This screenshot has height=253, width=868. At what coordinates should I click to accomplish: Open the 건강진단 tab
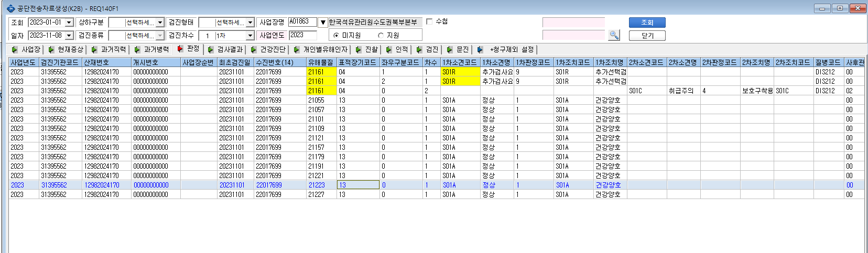[268, 49]
